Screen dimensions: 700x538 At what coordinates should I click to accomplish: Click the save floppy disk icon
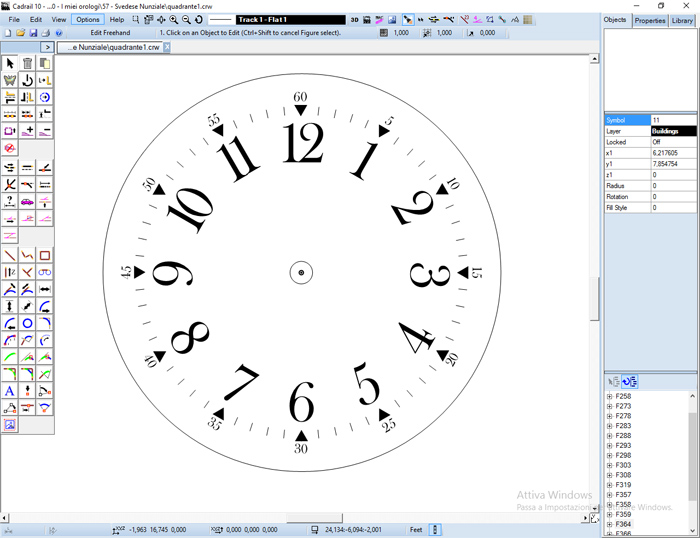tap(33, 33)
